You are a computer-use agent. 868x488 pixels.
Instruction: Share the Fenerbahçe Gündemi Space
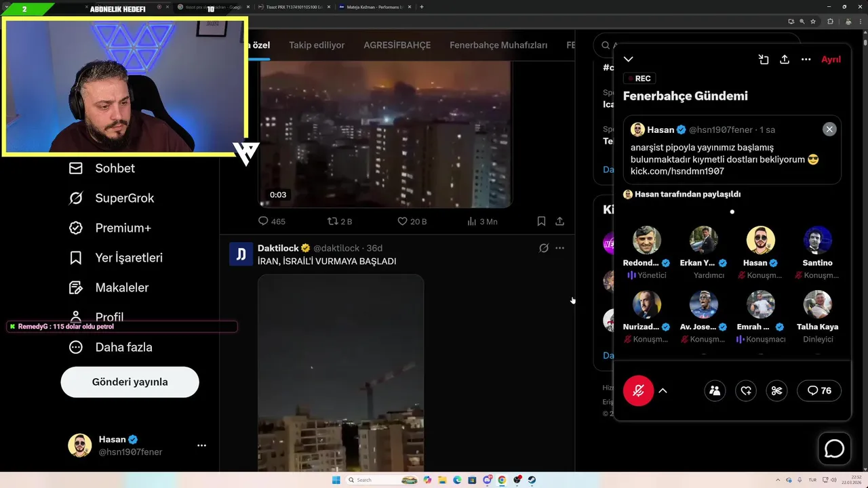tap(785, 60)
